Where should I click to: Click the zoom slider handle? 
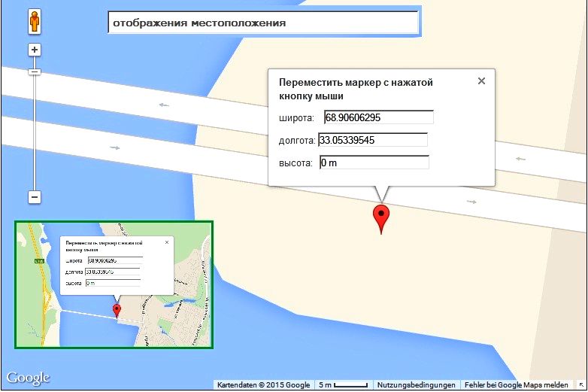pos(34,71)
